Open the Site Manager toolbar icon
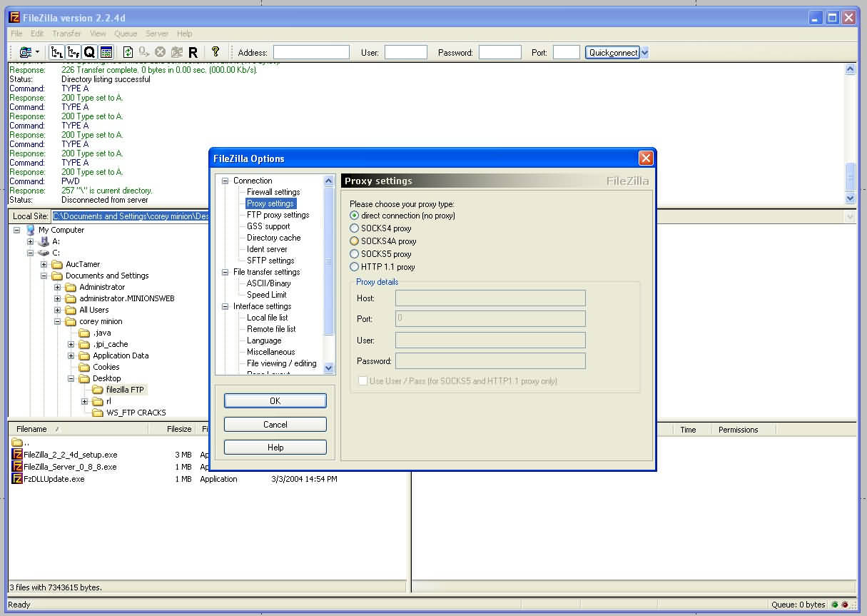867x616 pixels. (26, 52)
